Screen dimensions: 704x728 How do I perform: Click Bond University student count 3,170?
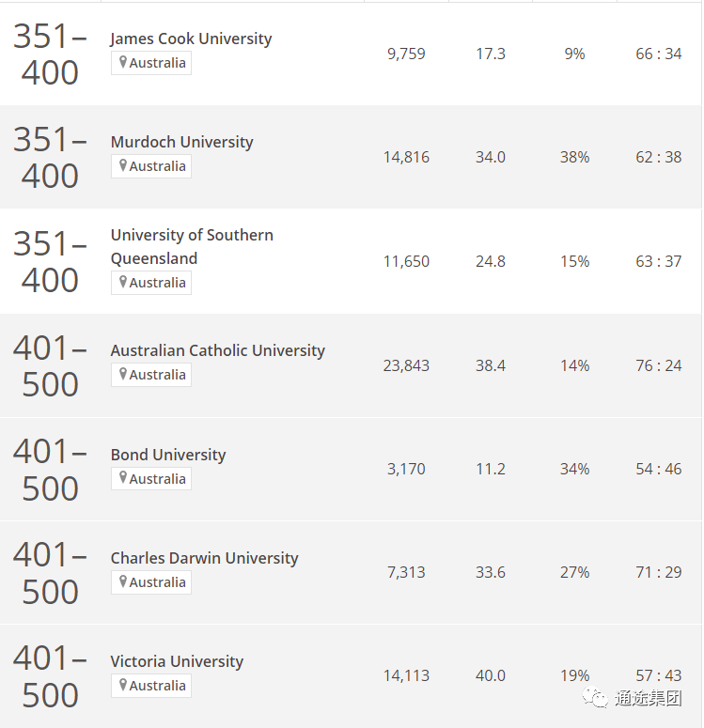tap(406, 469)
